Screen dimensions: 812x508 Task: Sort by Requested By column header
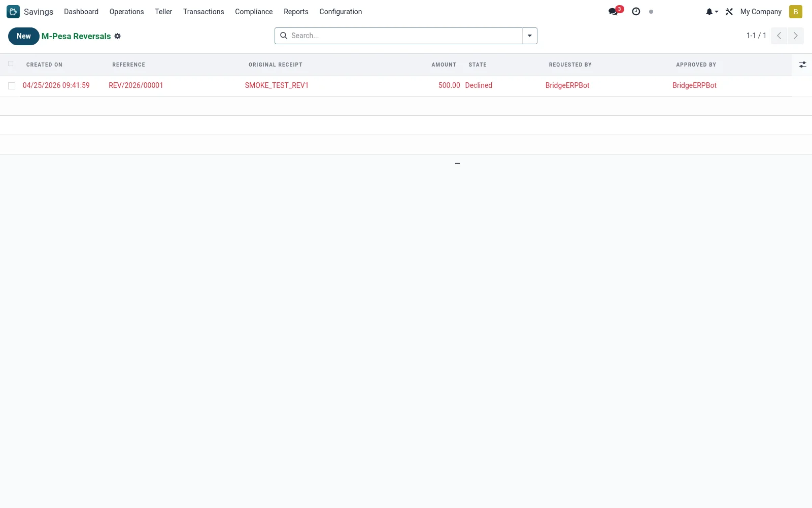[570, 65]
